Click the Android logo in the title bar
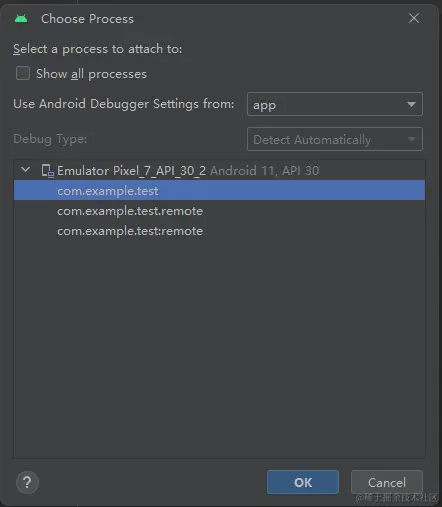442x507 pixels. [x=21, y=19]
